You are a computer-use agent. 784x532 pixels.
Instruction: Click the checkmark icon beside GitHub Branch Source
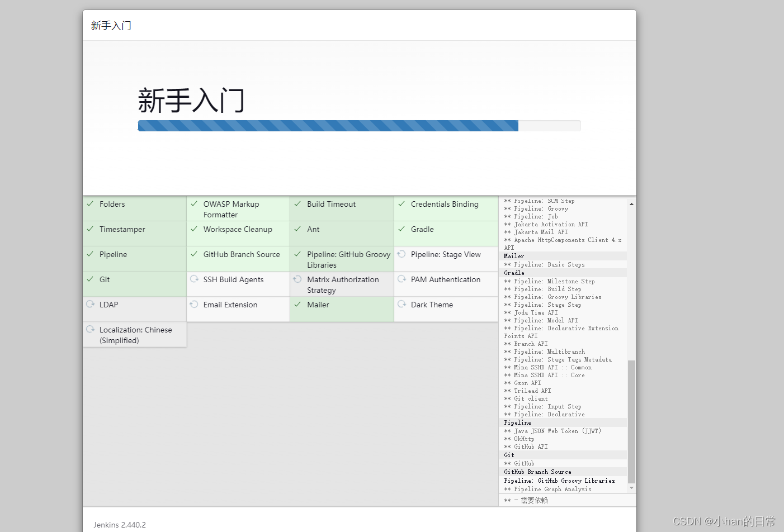[194, 254]
